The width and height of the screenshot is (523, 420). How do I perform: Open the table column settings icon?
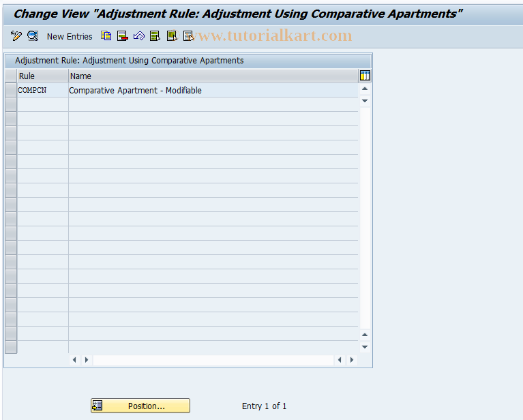click(x=365, y=76)
